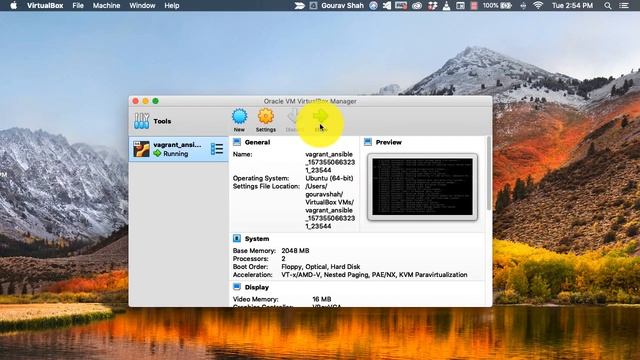Screen dimensions: 640x360
Task: Click the Preview section heading
Action: pyautogui.click(x=389, y=142)
